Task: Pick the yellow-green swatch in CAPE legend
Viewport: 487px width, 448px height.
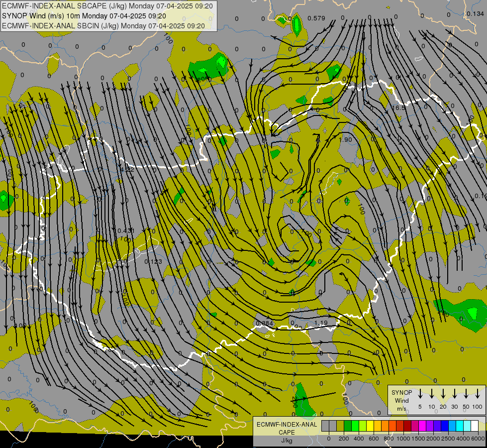Action: click(x=363, y=426)
